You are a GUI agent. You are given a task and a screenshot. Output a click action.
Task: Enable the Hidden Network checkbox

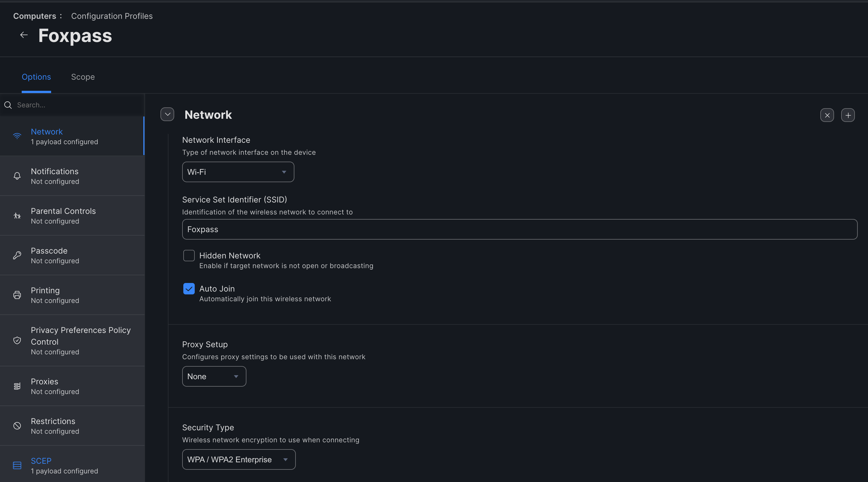(189, 256)
